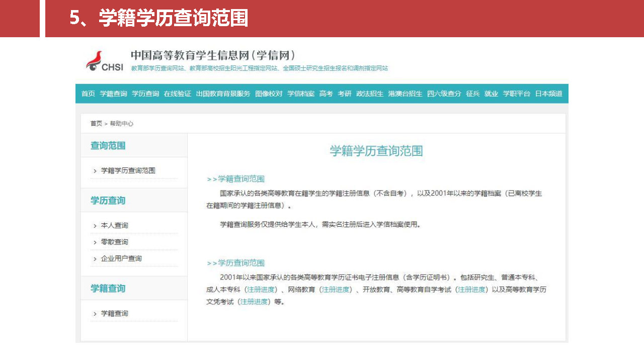
Task: Open 注册进度 link after 成人本专科
Action: click(261, 290)
